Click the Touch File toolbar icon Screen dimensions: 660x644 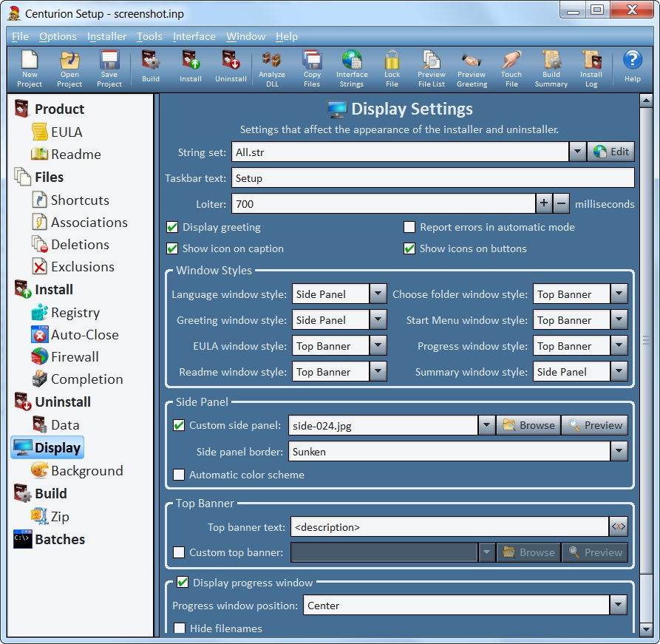click(511, 69)
